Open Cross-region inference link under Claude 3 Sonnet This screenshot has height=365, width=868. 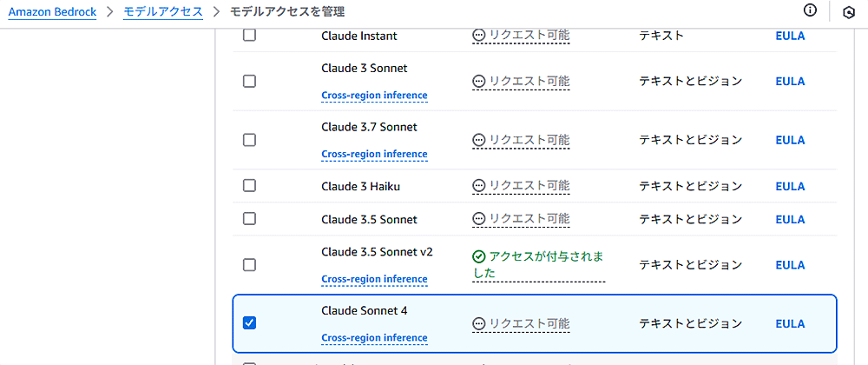pos(374,96)
